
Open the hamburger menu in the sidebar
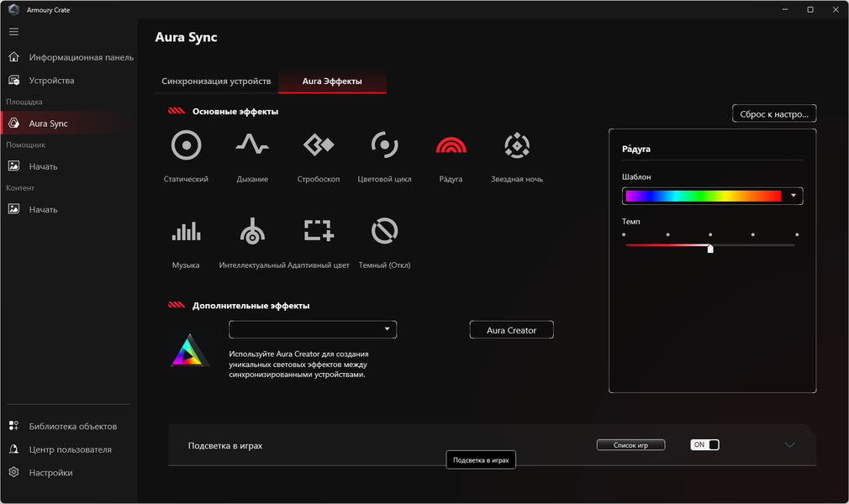[x=14, y=32]
